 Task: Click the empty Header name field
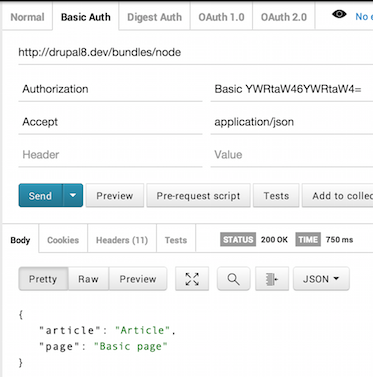(x=110, y=155)
